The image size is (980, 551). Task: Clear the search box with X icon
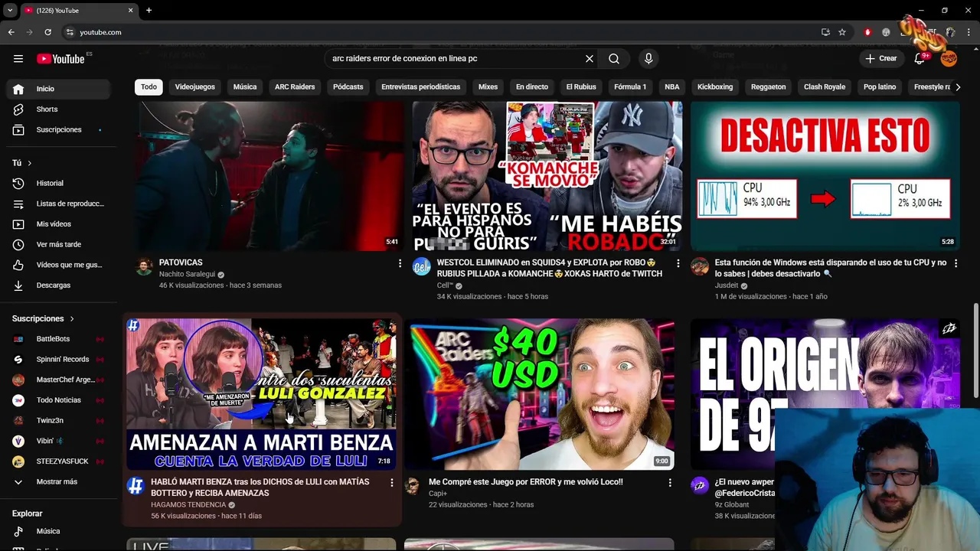click(590, 59)
